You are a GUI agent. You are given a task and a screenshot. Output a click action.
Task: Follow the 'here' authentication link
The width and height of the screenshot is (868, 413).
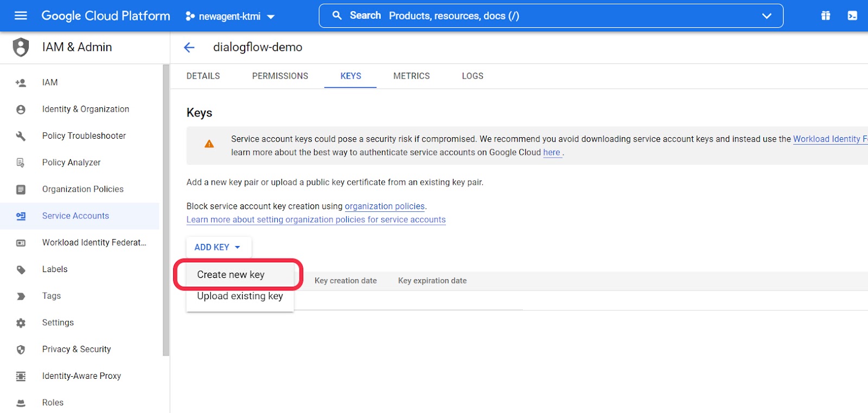[x=552, y=152]
